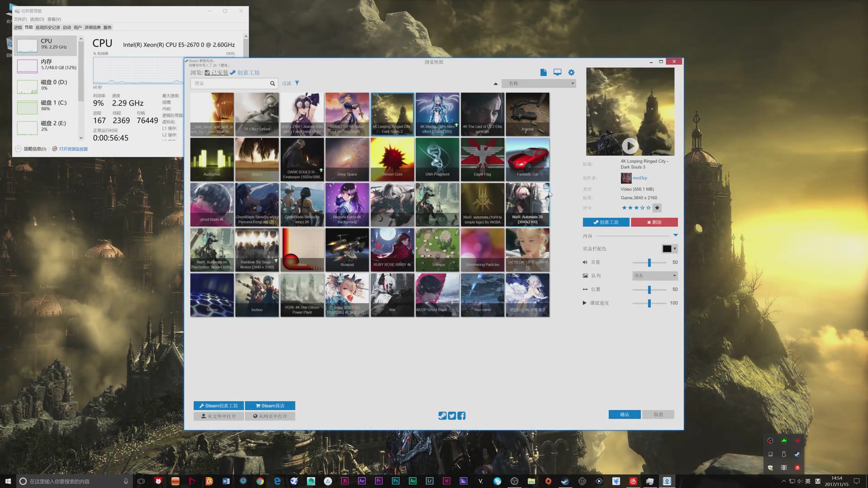The image size is (868, 488).
Task: Open wallpaper from web page button
Action: [270, 416]
